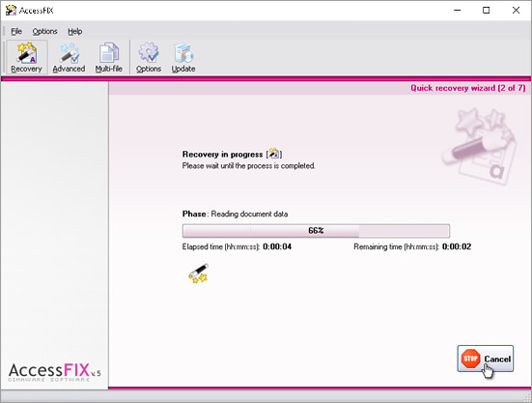The height and width of the screenshot is (403, 532).
Task: Click the elapsed time value 0:00:04
Action: tap(277, 246)
